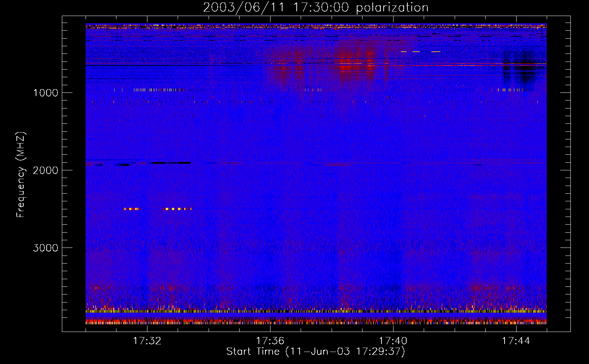The width and height of the screenshot is (589, 364).
Task: Click the 1000 frequency tick label
Action: 46,93
